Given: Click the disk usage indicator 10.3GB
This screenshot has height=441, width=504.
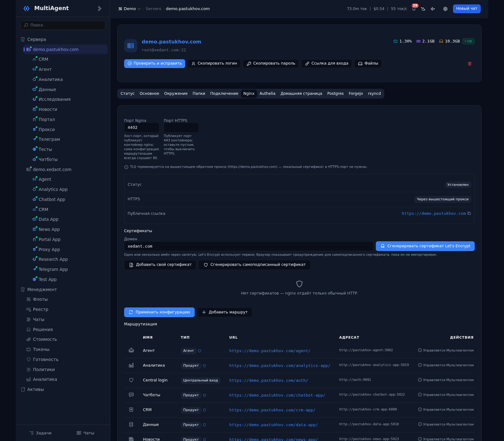Looking at the screenshot, I should [x=450, y=41].
